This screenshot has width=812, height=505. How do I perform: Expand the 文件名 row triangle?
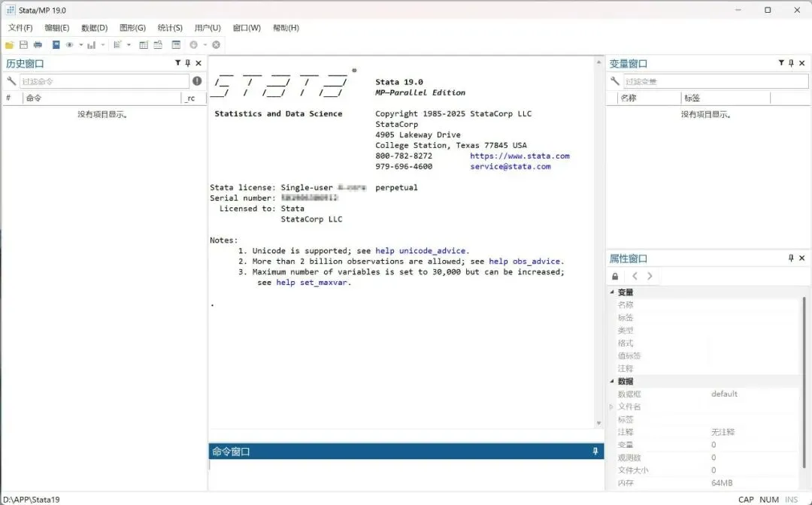tap(611, 407)
